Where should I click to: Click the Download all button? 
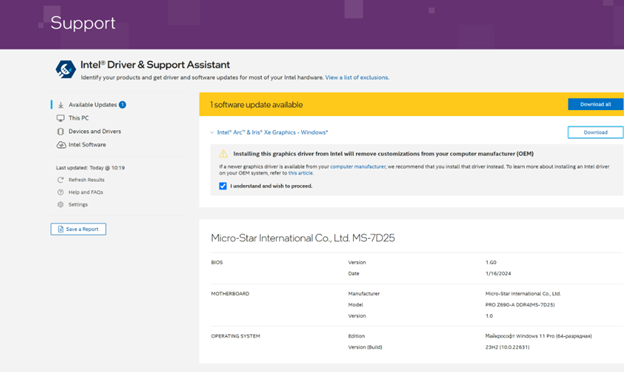click(x=595, y=104)
